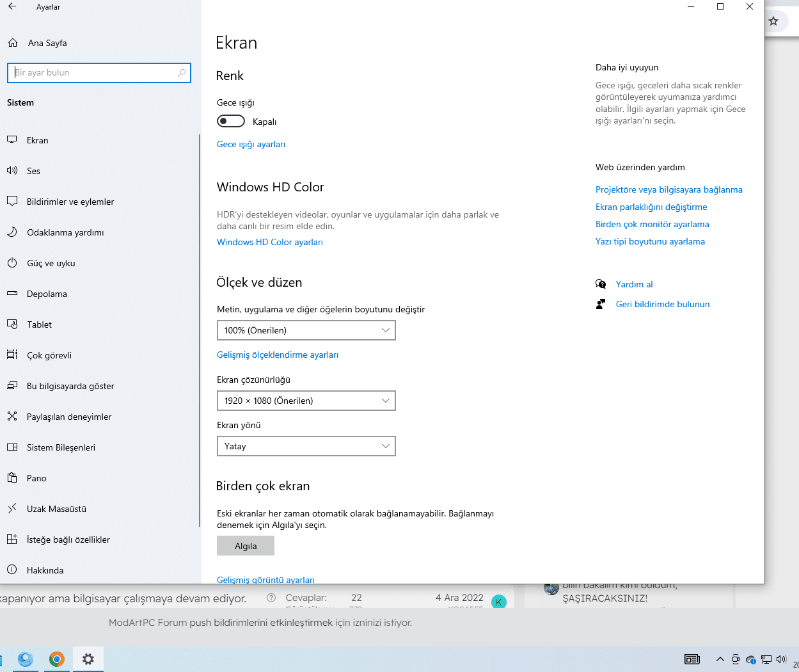
Task: Open the 100% (Önerilen) scaling dropdown
Action: click(x=306, y=330)
